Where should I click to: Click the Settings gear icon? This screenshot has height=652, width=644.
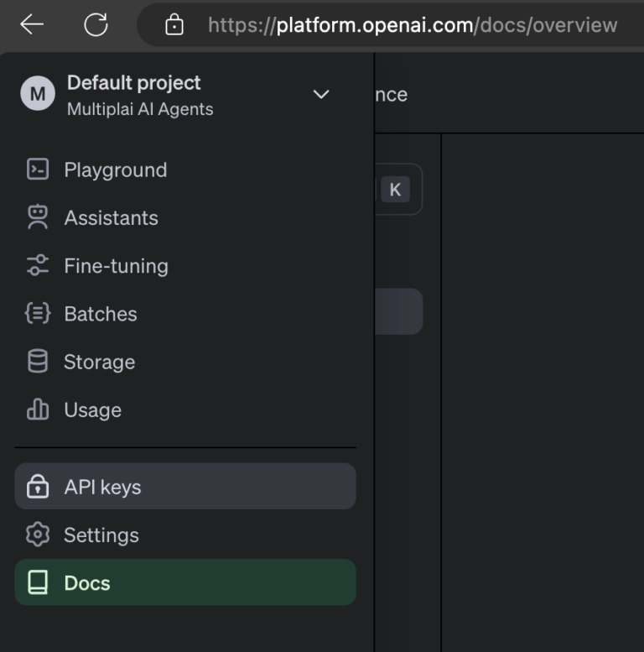pos(38,535)
